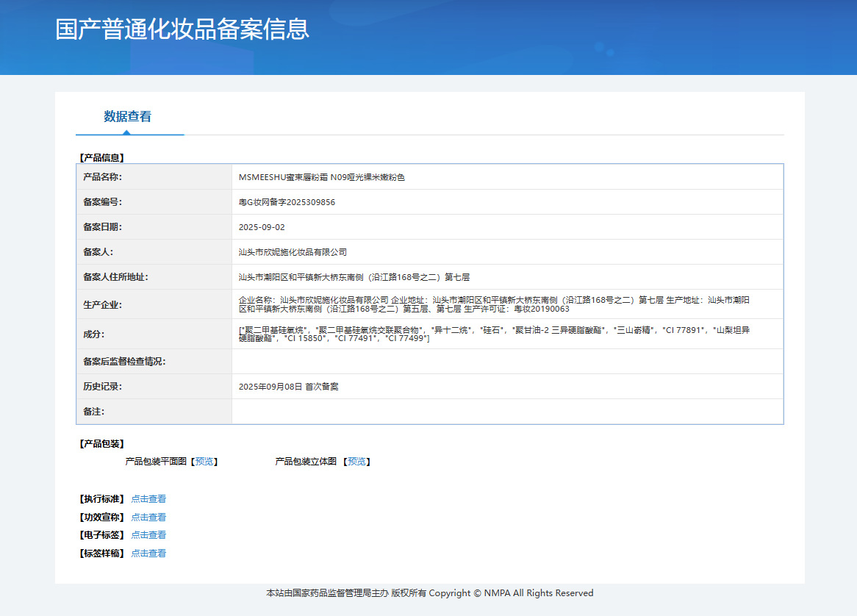Click the 【电子标签】 label

pyautogui.click(x=101, y=535)
